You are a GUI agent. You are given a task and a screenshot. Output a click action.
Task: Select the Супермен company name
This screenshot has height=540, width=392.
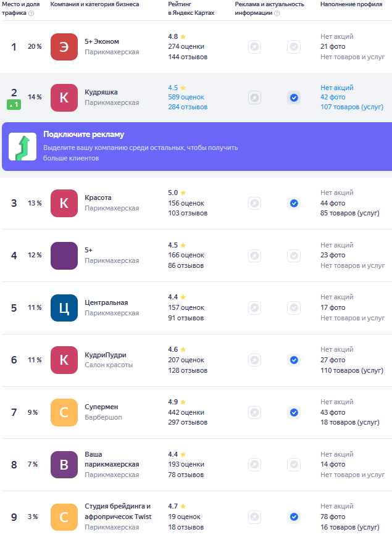pyautogui.click(x=102, y=407)
